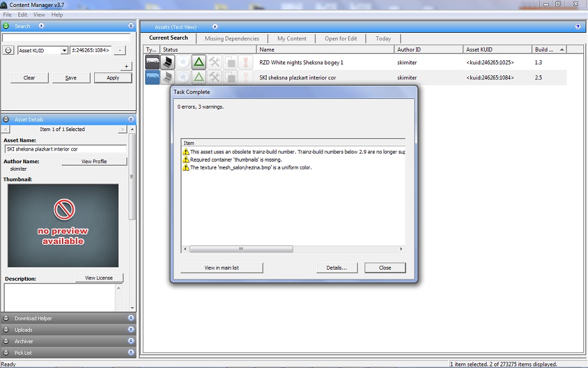Click the Assets panel help icon
This screenshot has height=368, width=588.
pos(578,26)
